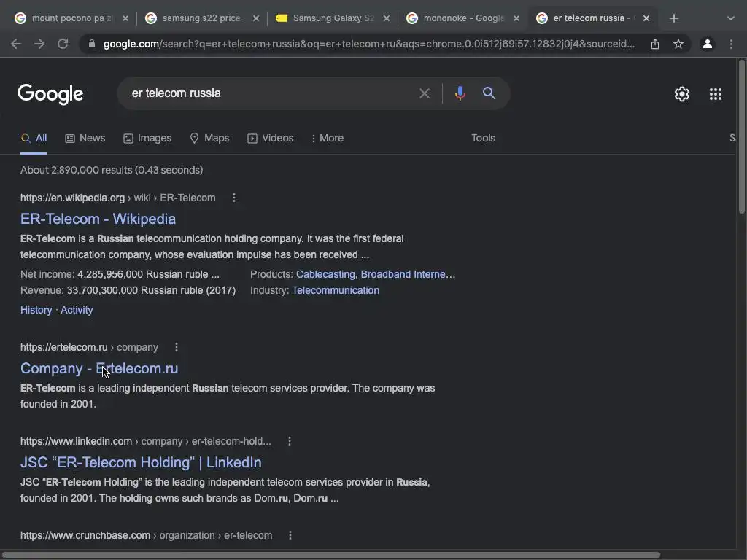This screenshot has height=560, width=747.
Task: Click the vertical page scrollbar
Action: click(742, 137)
